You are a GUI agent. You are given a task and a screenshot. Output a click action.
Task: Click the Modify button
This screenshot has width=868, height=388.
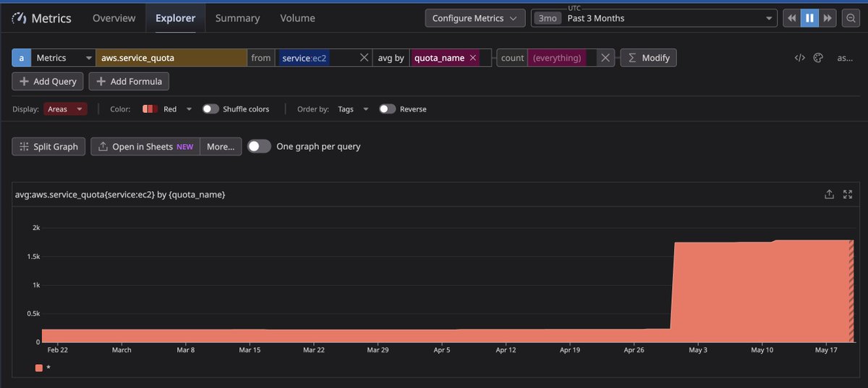(x=649, y=58)
